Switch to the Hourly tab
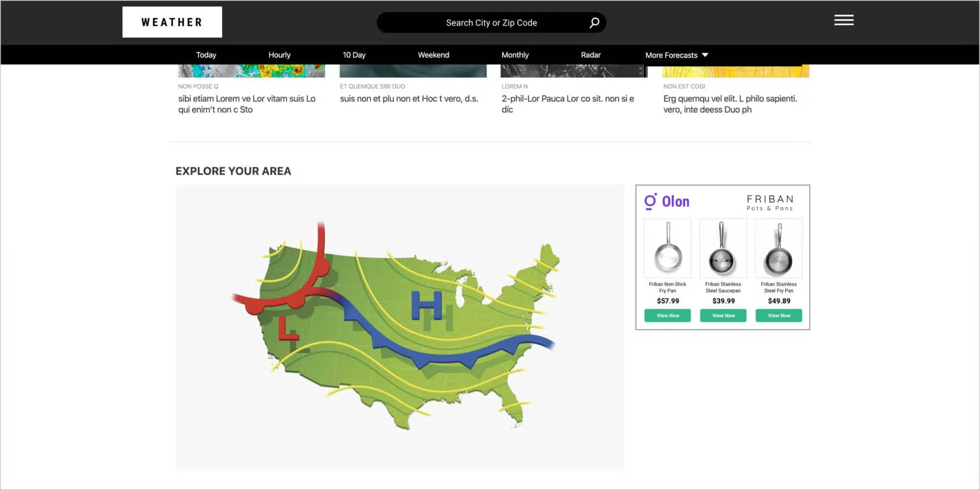980x490 pixels. tap(279, 55)
